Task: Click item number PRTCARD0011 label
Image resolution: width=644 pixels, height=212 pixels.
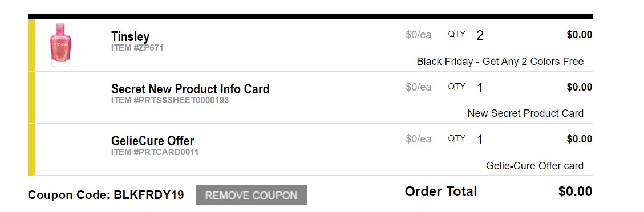Action: [x=155, y=152]
